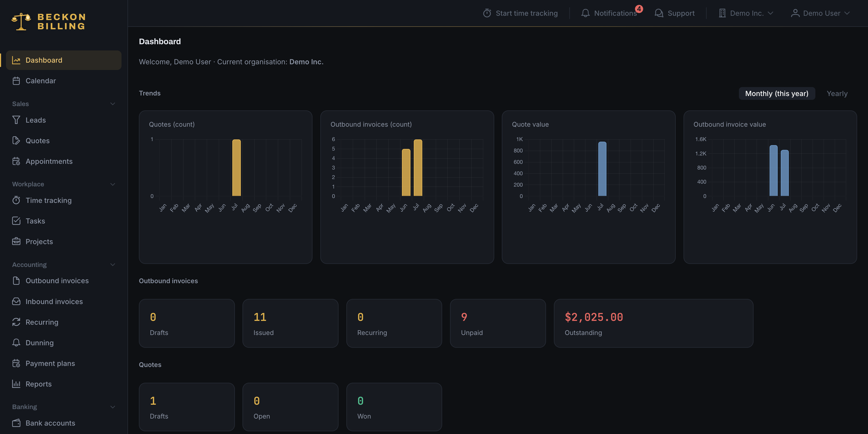
Task: Click the Beckon Billing scales logo
Action: pyautogui.click(x=21, y=22)
